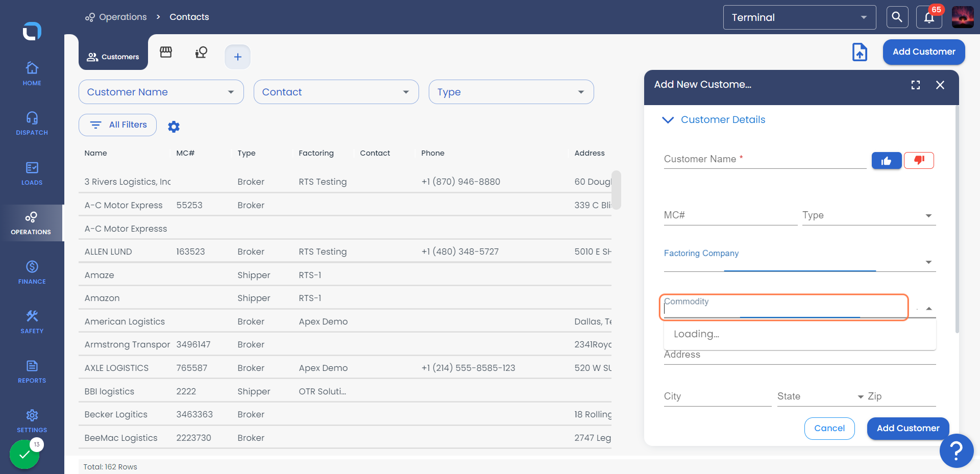Open the Factoring Company dropdown

[800, 262]
